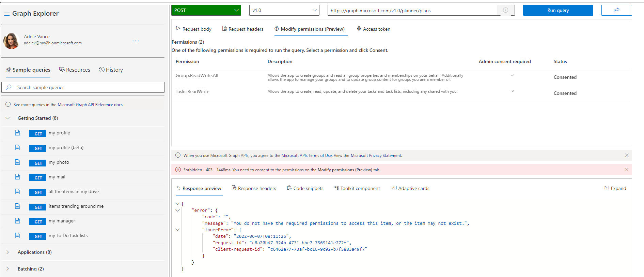Select the 'my profile' sample query
Viewport: 644px width, 277px height.
click(59, 133)
